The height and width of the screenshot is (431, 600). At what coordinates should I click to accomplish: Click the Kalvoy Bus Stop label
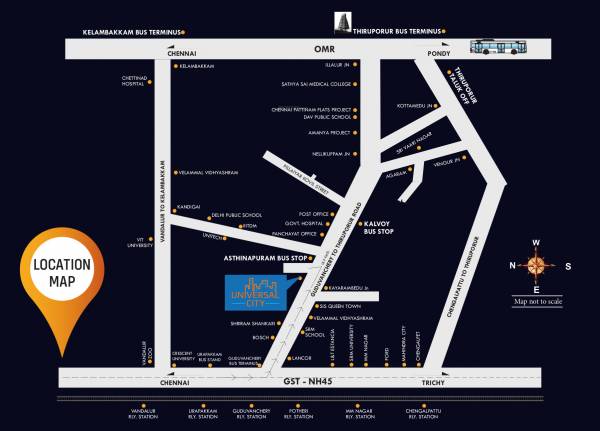[x=381, y=225]
